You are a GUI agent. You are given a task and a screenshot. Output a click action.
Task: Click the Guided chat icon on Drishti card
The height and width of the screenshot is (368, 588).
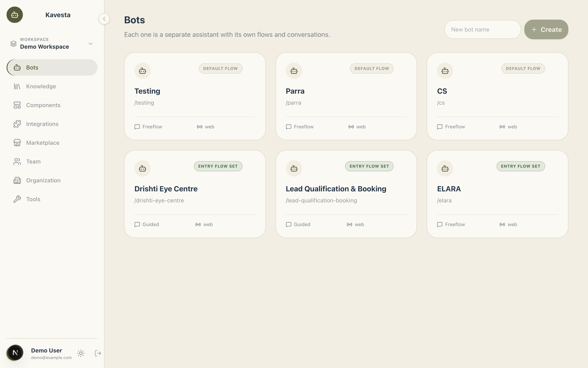137,224
